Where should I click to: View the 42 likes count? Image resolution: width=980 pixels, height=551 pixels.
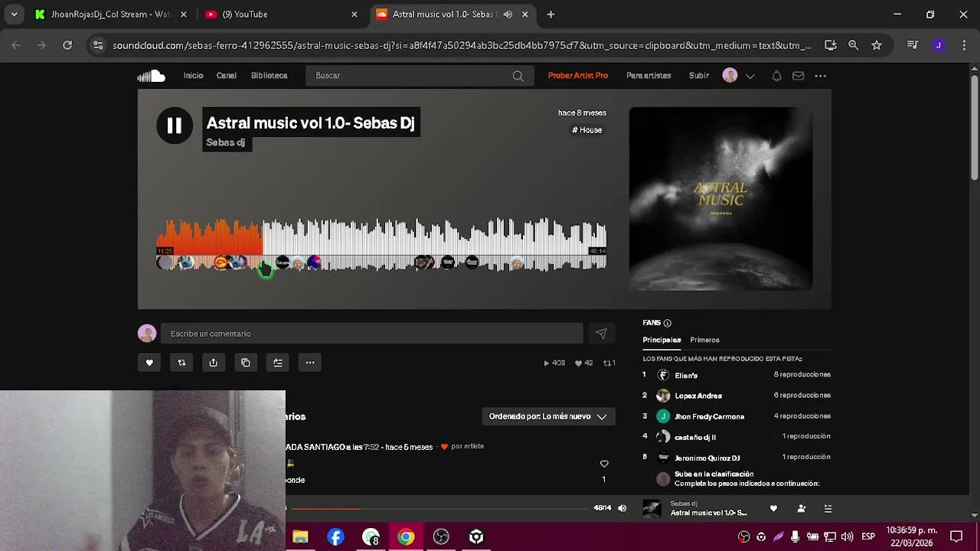click(584, 363)
